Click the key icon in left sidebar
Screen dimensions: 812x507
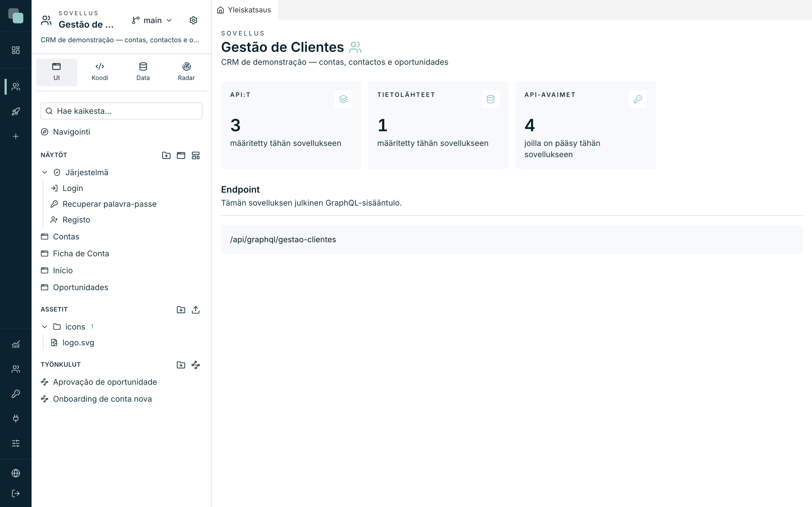click(x=16, y=394)
